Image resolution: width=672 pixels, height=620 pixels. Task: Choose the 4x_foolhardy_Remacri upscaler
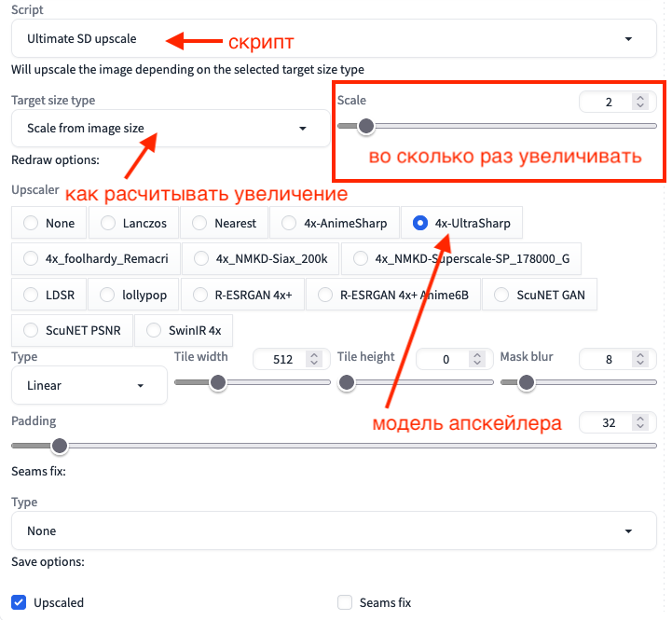pos(32,258)
